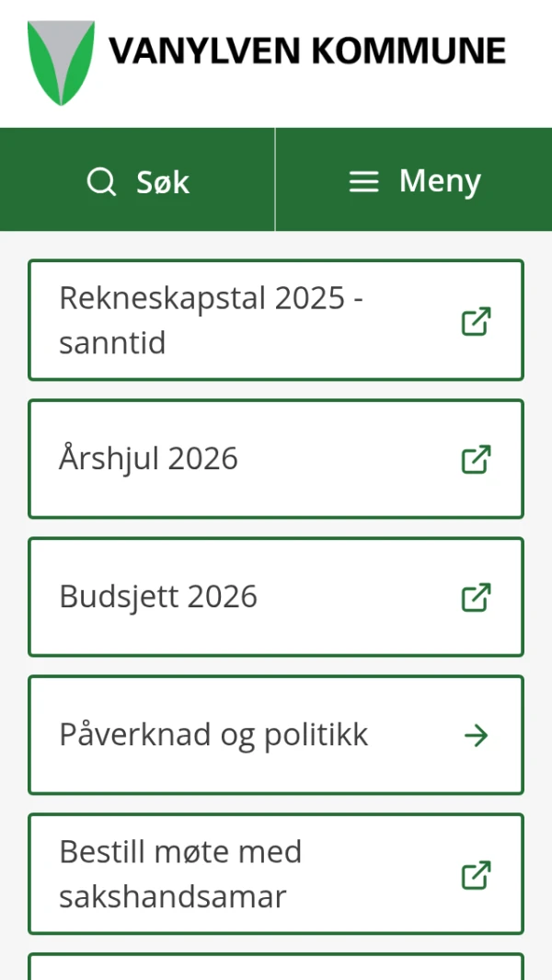552x980 pixels.
Task: Open the Budsjett 2026 link
Action: pos(158,596)
